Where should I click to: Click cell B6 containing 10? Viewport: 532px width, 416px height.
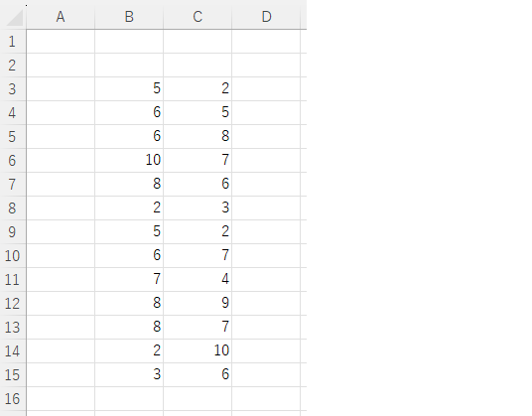pos(129,160)
